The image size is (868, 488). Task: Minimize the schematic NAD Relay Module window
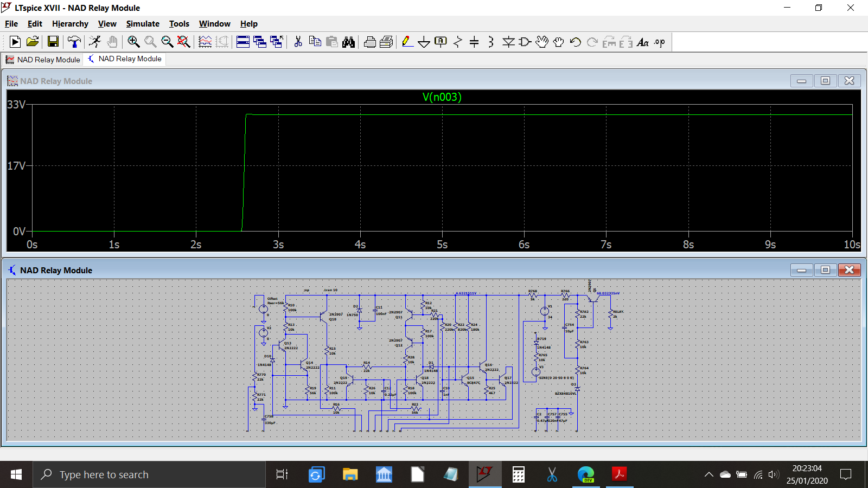click(x=801, y=270)
